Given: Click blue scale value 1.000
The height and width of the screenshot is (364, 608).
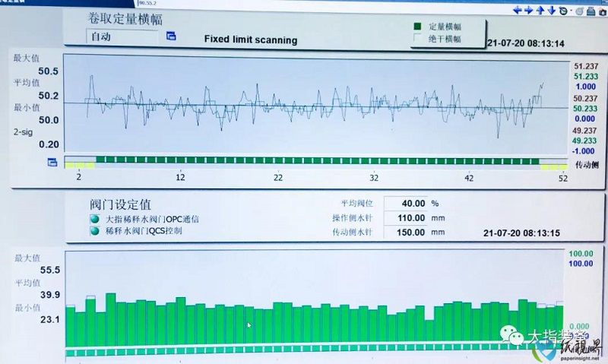Looking at the screenshot, I should [585, 87].
